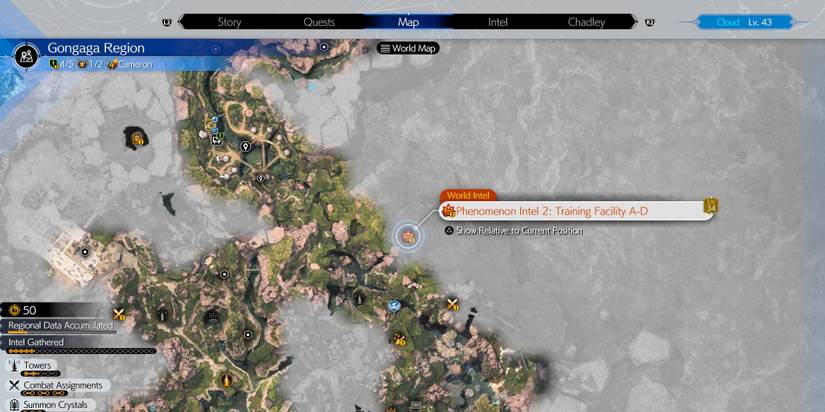Select the highlighted Phenomenon Intel map marker
This screenshot has height=412, width=825.
[x=408, y=237]
